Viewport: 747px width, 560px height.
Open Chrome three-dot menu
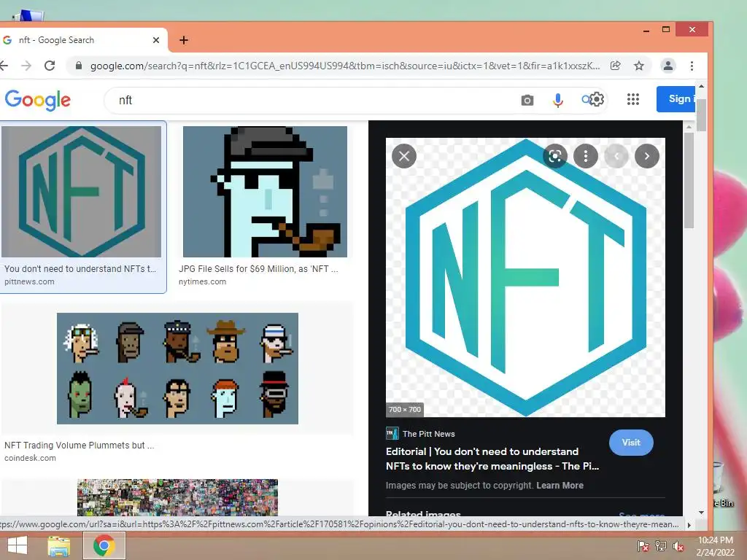point(692,66)
